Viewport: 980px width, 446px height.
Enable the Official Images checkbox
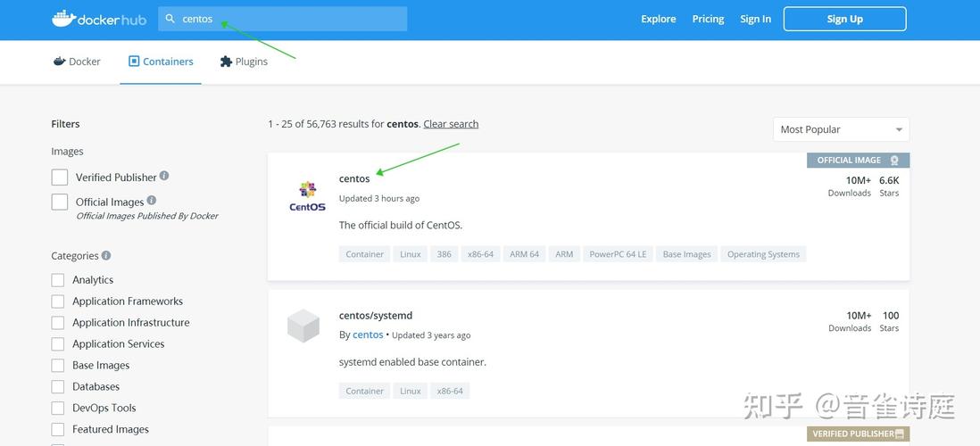point(60,202)
